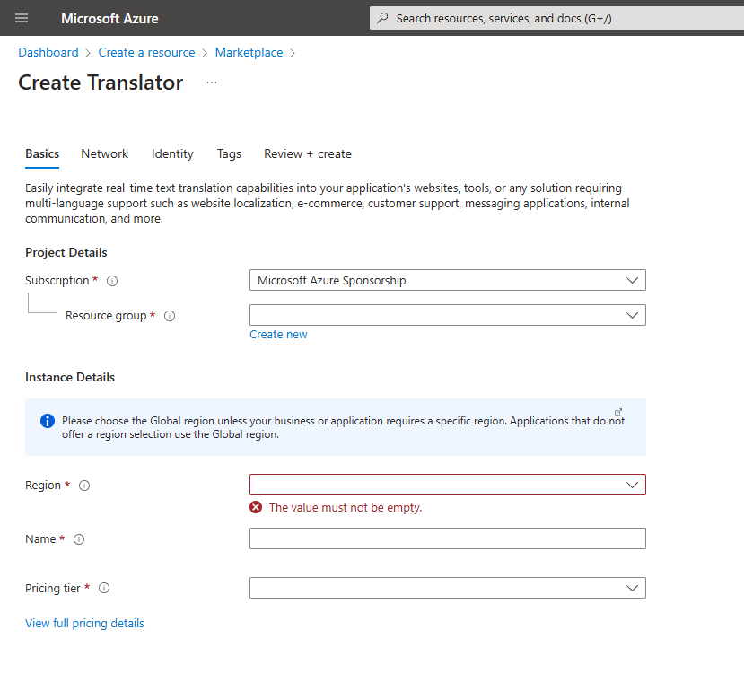
Task: Click the ellipsis next to Create Translator title
Action: coord(211,83)
